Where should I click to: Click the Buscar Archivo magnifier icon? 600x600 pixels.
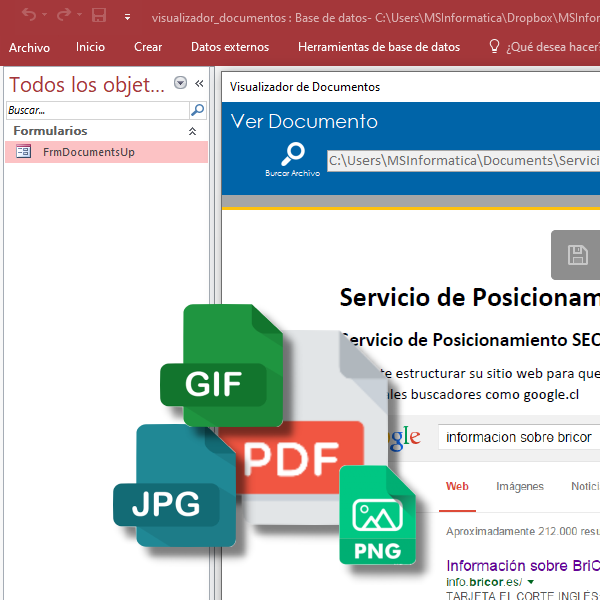293,154
